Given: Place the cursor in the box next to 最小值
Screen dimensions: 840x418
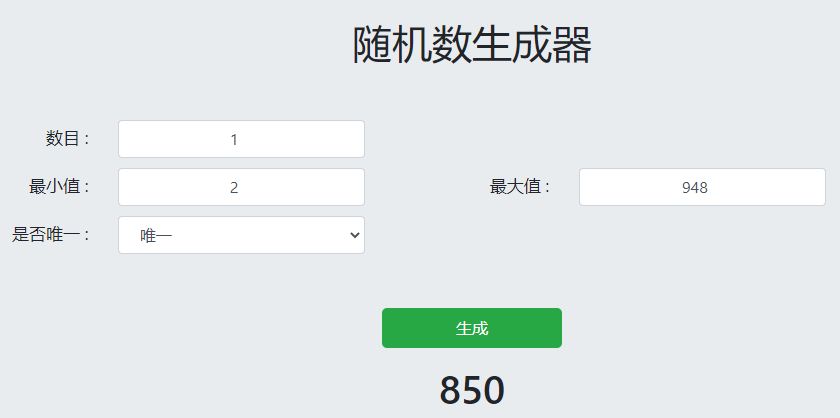Looking at the screenshot, I should pos(241,187).
